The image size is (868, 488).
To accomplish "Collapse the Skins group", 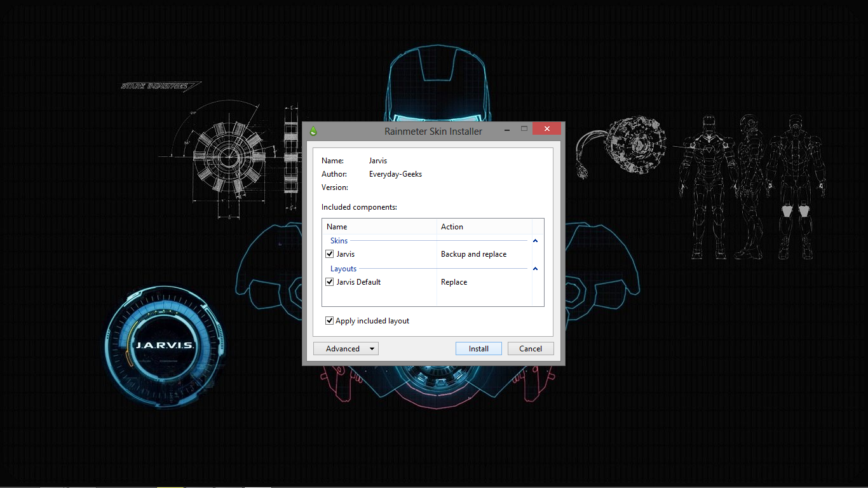I will (535, 241).
